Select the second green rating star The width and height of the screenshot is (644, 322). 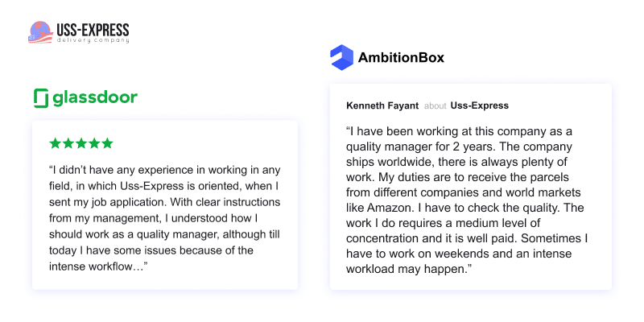68,143
